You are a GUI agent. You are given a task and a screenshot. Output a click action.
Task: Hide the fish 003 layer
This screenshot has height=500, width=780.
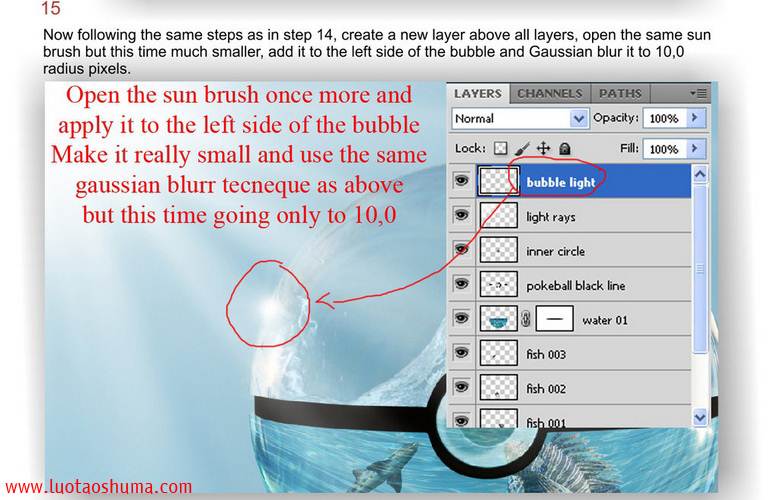click(462, 353)
